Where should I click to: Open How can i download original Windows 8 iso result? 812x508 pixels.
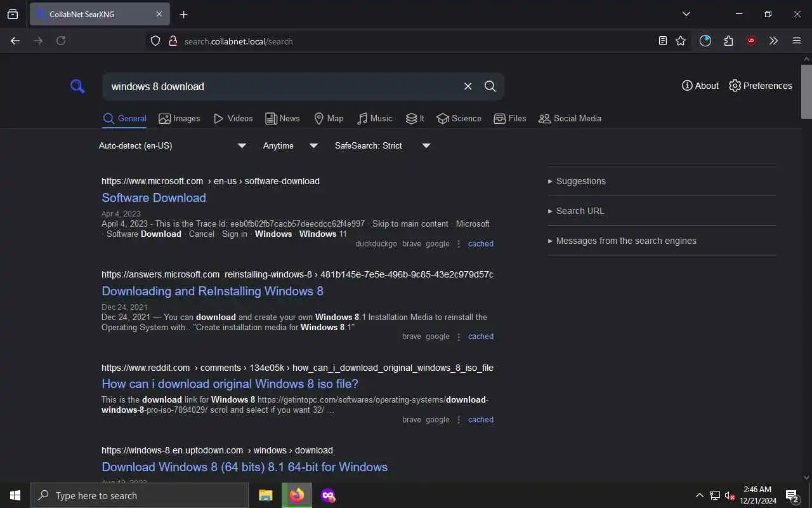coord(230,384)
